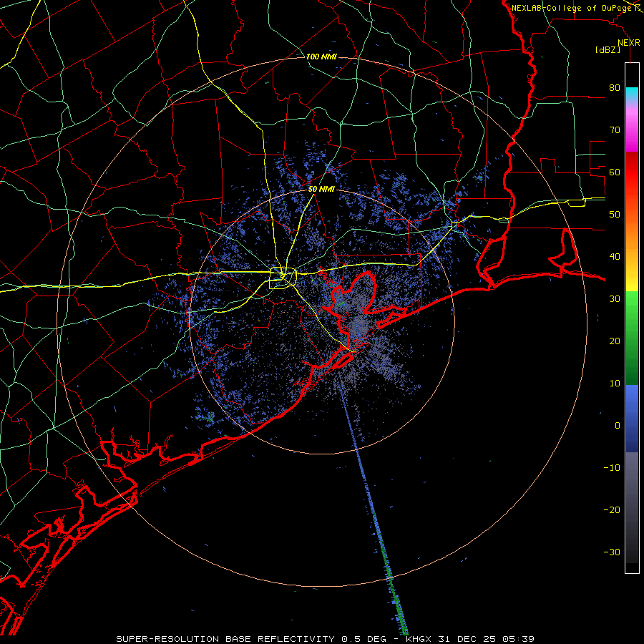The height and width of the screenshot is (644, 644).
Task: Select the 20 tick label on the dBZ scale
Action: pyautogui.click(x=615, y=341)
